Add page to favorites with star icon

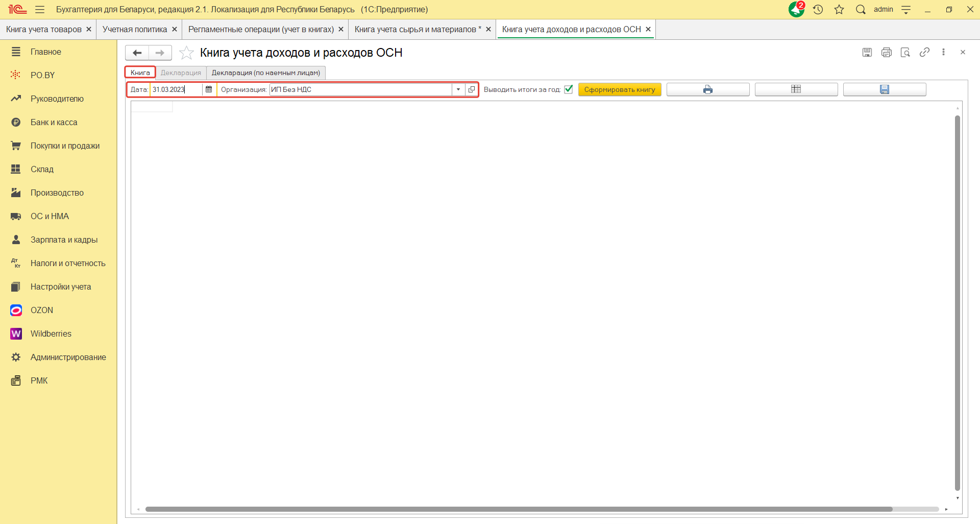coord(187,53)
